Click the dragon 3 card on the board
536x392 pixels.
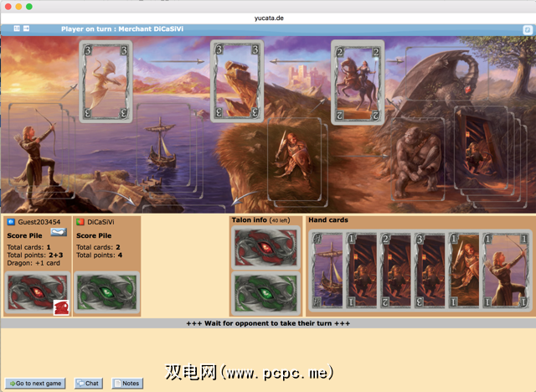[x=106, y=81]
